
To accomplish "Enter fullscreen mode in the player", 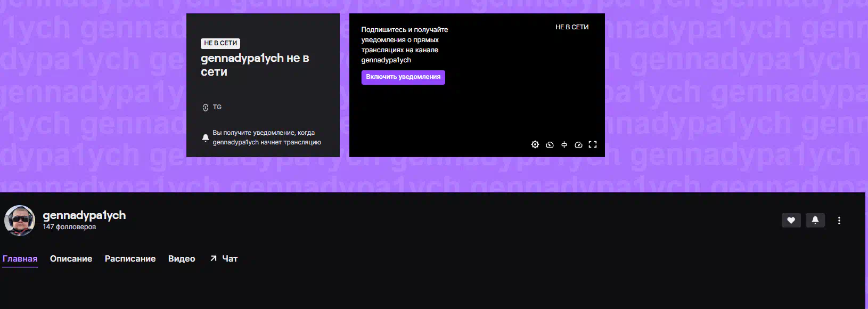I will point(593,144).
